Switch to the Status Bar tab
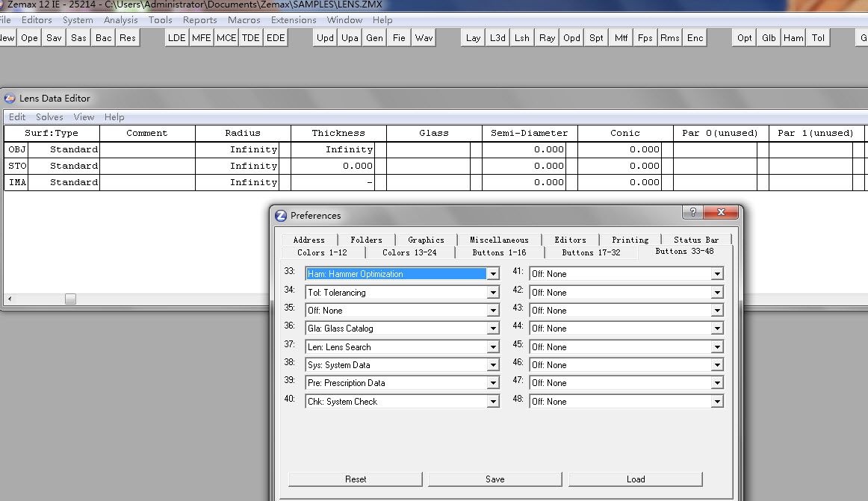Screen dimensions: 868x501 (696, 240)
